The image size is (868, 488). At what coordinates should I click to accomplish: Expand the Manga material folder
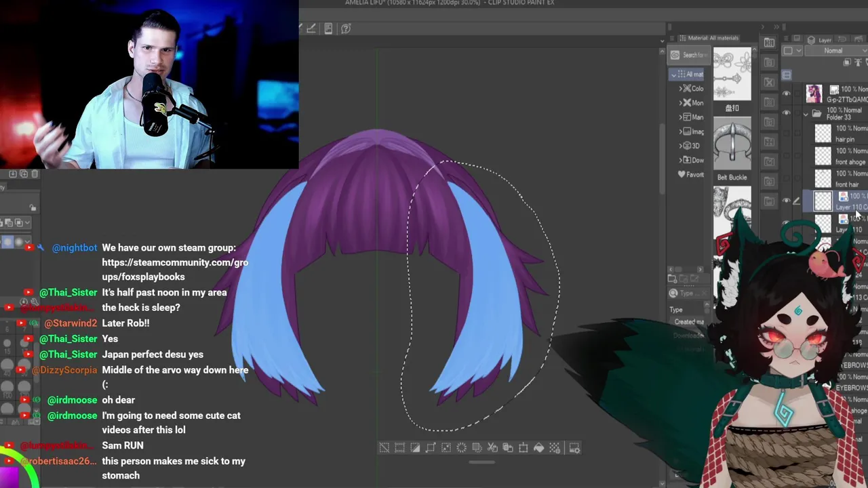tap(681, 117)
